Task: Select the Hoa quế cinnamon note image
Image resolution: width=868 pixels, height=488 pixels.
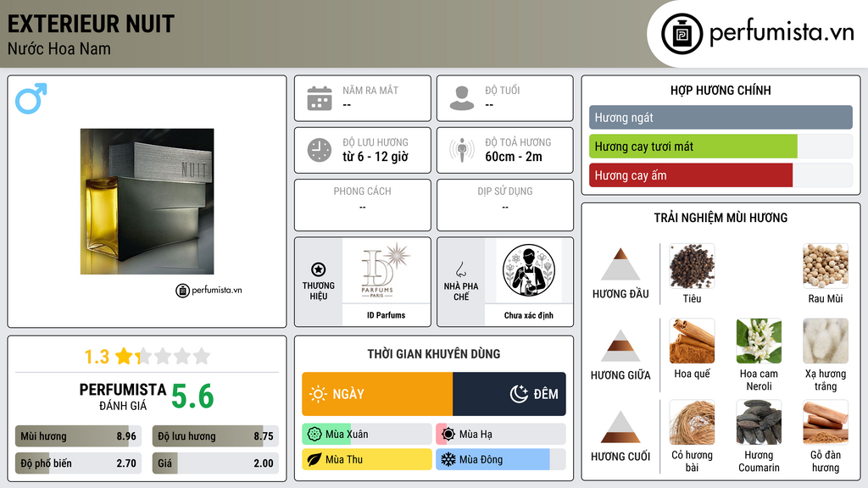Action: [x=692, y=341]
